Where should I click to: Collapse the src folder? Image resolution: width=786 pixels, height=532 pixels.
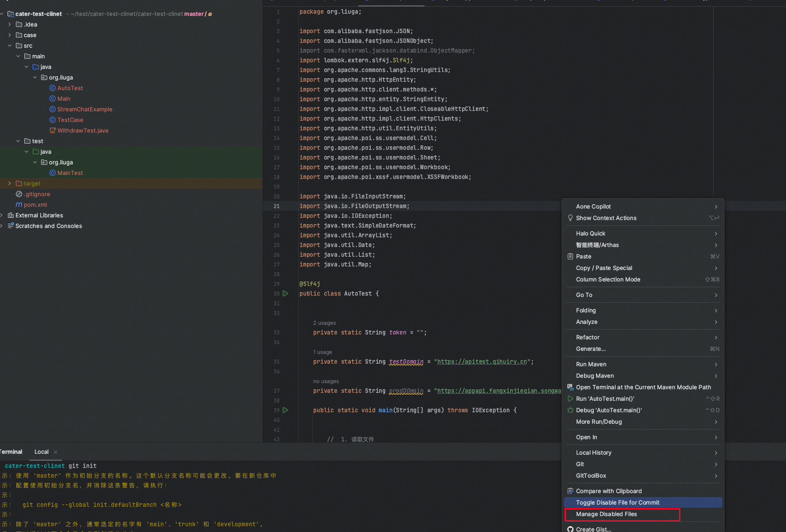pos(9,46)
